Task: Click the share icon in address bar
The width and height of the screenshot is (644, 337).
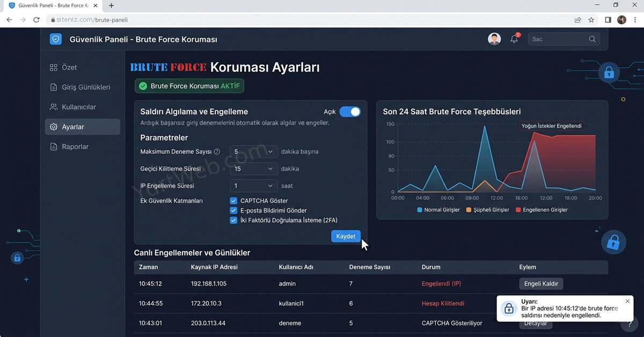Action: click(x=577, y=20)
